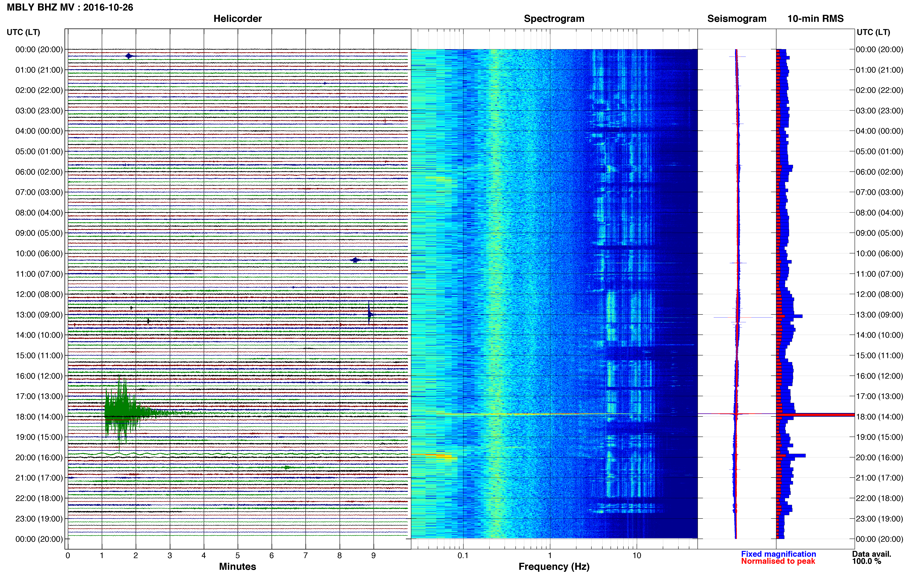Click the helicorder's "09:00 (05:00)" time label
The image size is (924, 578).
click(39, 233)
